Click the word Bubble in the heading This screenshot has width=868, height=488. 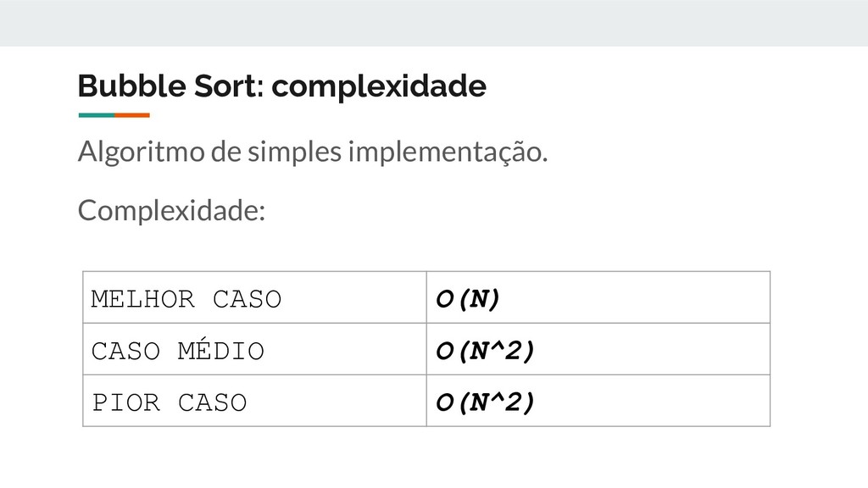tap(131, 86)
